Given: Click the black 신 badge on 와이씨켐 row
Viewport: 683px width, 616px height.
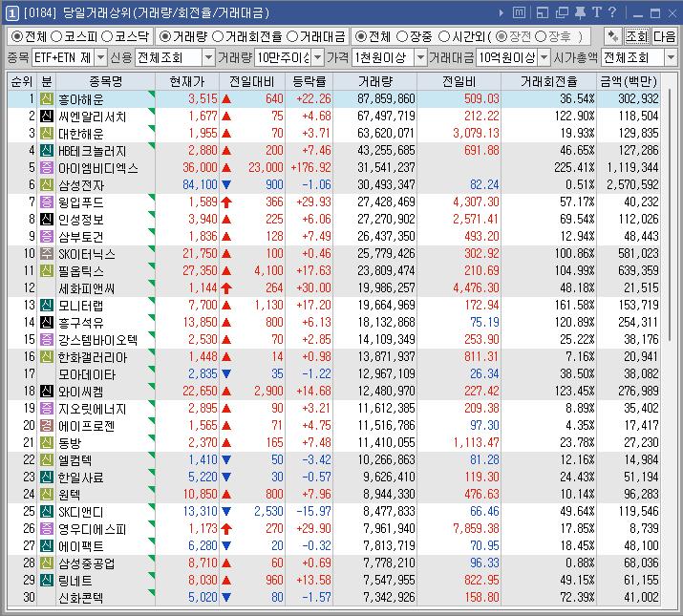Looking at the screenshot, I should 47,391.
